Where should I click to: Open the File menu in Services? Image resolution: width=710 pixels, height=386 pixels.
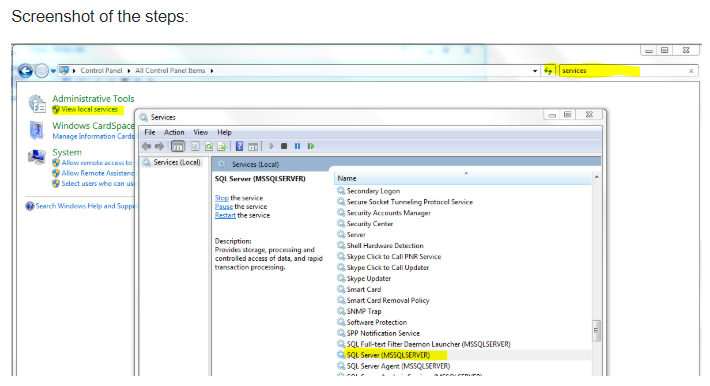point(150,132)
